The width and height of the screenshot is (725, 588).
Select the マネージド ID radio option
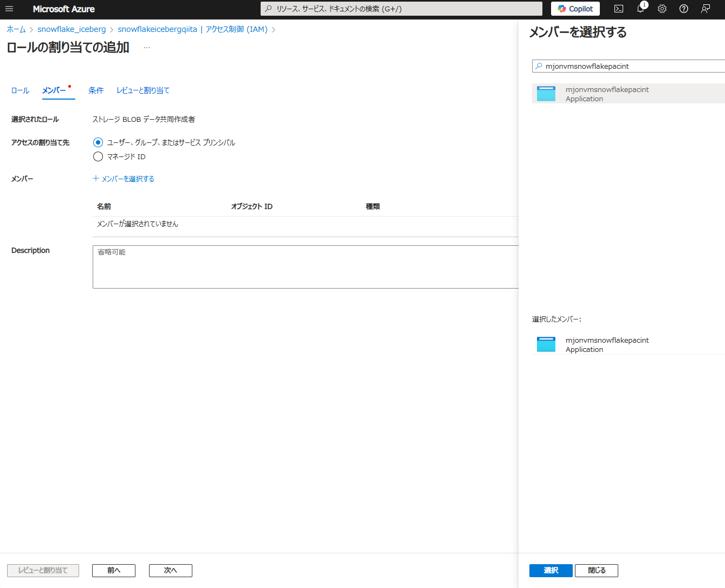(x=98, y=156)
